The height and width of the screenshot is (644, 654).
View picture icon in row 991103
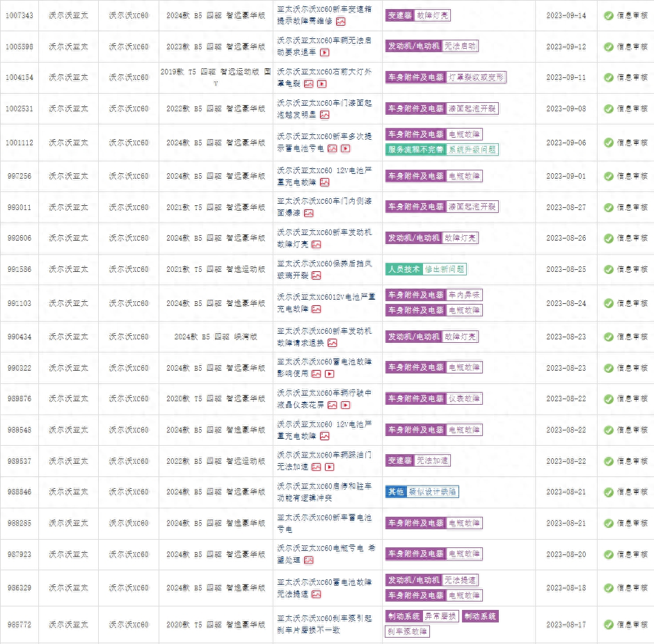(x=317, y=309)
